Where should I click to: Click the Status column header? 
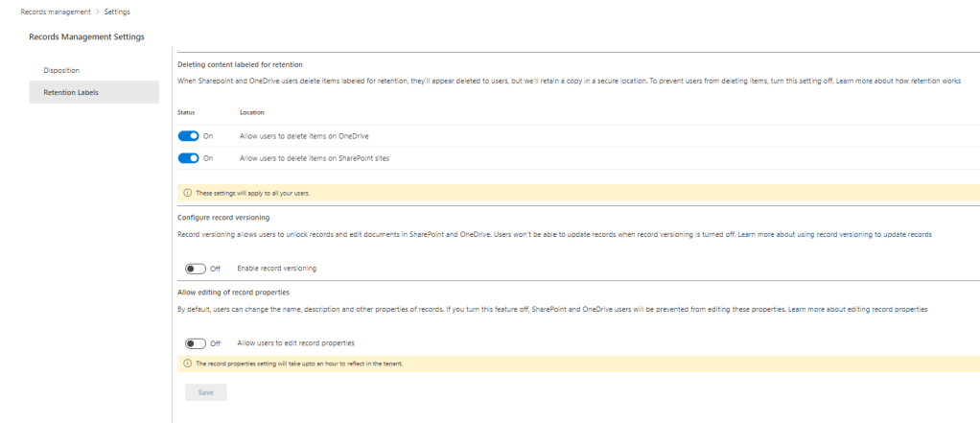pos(187,113)
